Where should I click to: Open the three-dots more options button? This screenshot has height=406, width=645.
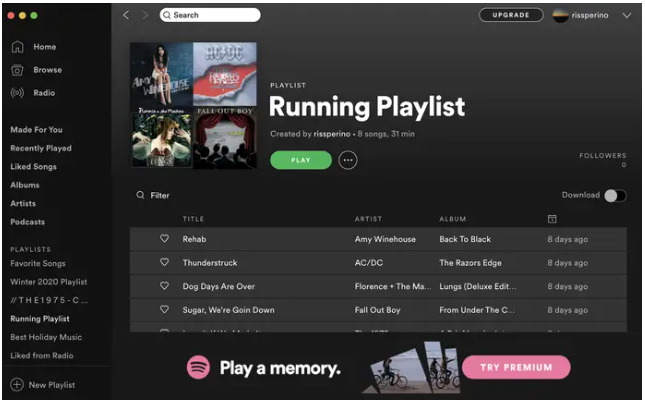click(x=348, y=160)
